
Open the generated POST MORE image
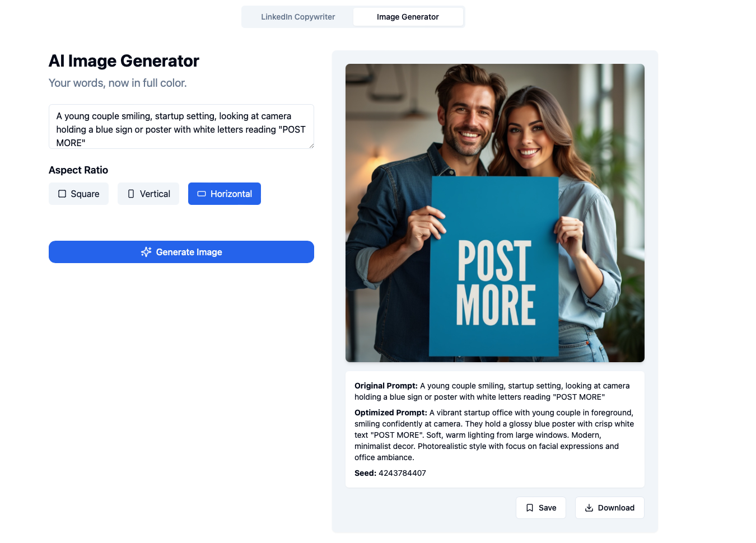tap(495, 213)
